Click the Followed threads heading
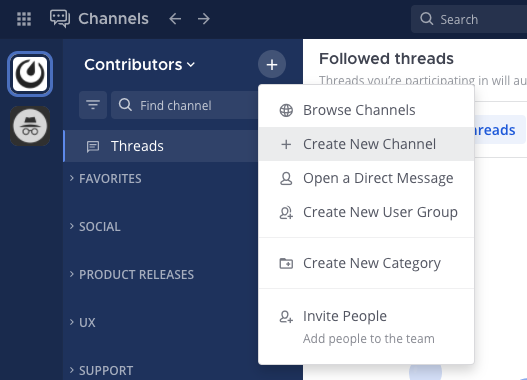This screenshot has height=380, width=527. 386,59
